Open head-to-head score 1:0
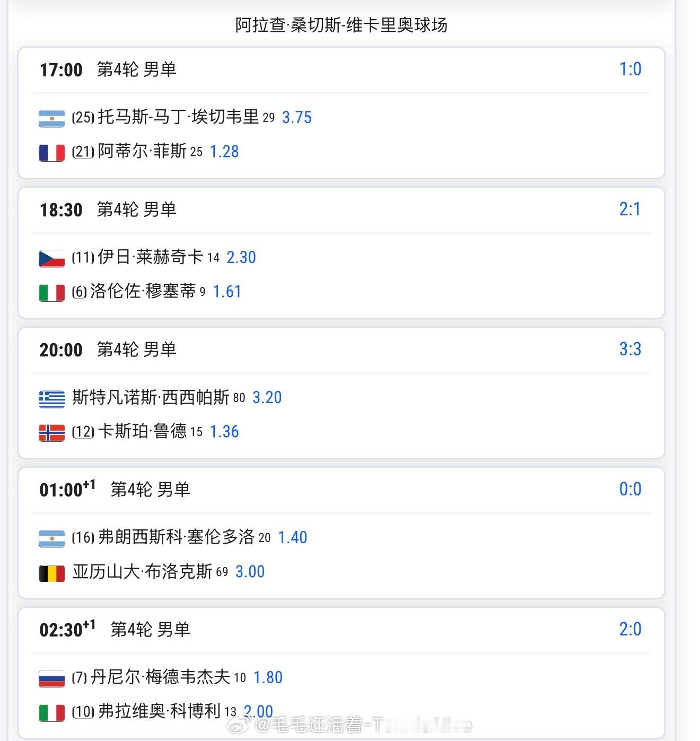Viewport: 700px width, 741px height. tap(630, 69)
